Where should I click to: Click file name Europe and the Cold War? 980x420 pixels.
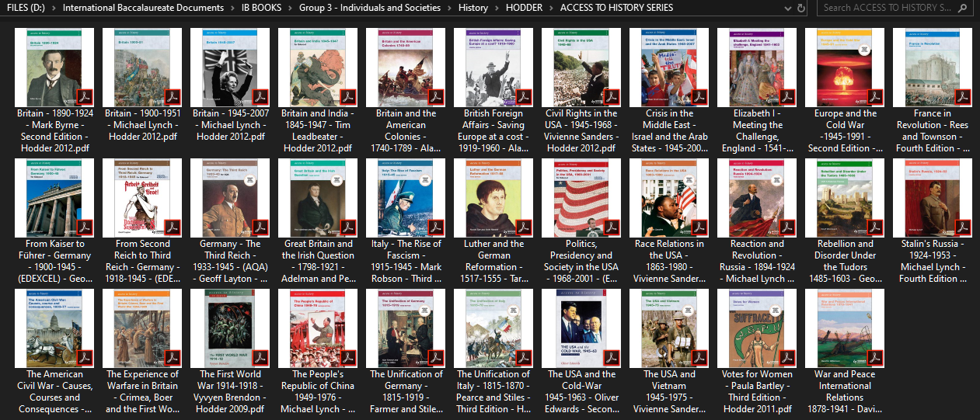pos(845,130)
